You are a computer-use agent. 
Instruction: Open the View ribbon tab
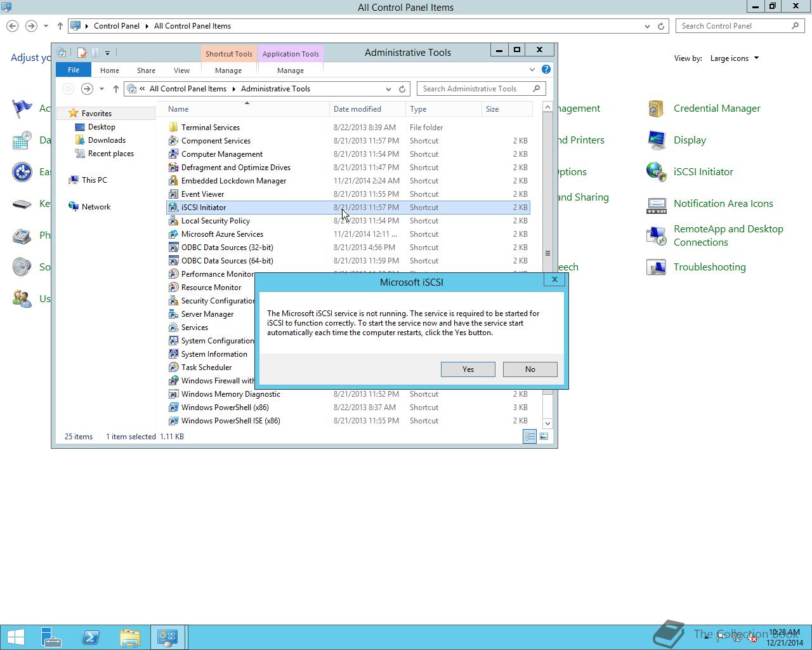pyautogui.click(x=181, y=70)
